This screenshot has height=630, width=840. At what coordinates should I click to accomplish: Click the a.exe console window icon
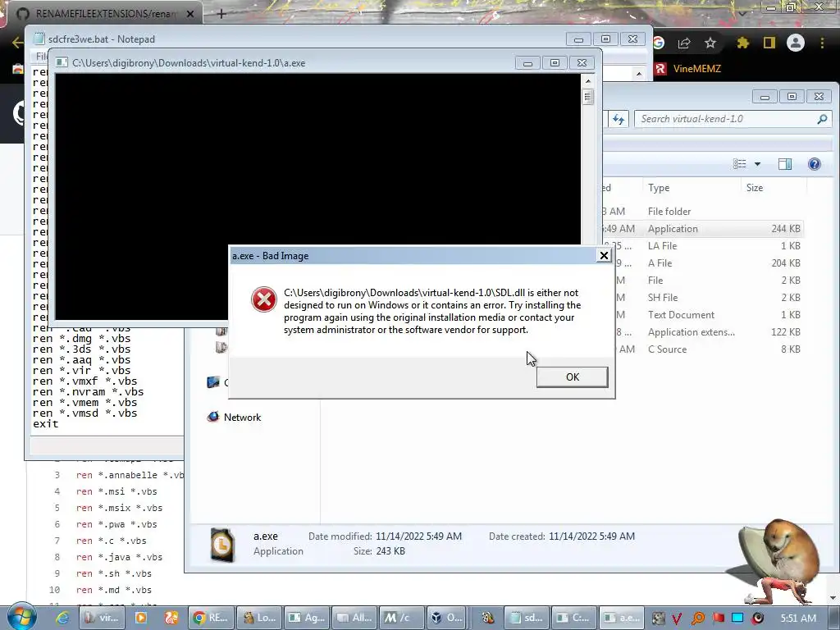pos(62,62)
